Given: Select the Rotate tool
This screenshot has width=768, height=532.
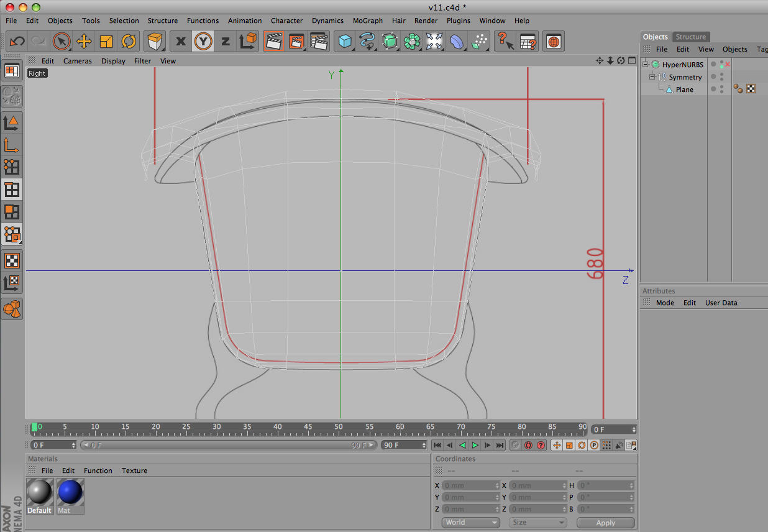Looking at the screenshot, I should 129,42.
